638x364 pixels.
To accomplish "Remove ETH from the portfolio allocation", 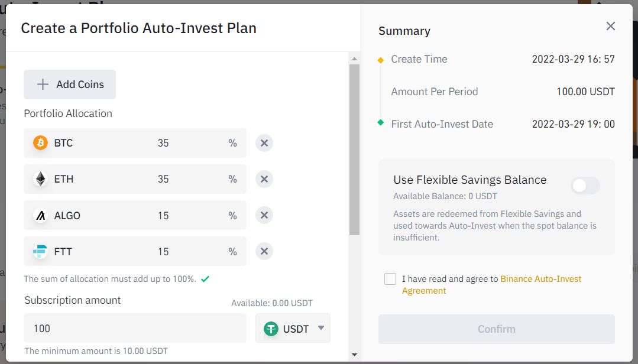I will pos(264,179).
